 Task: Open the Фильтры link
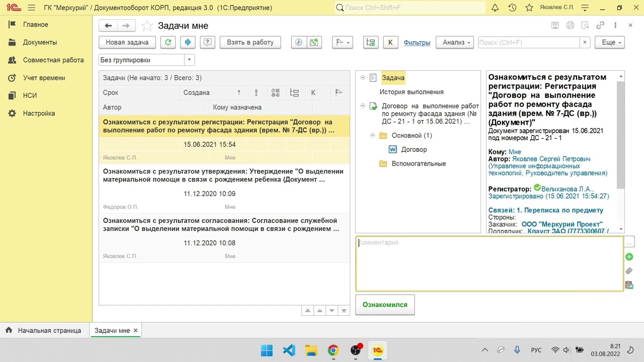pos(417,43)
